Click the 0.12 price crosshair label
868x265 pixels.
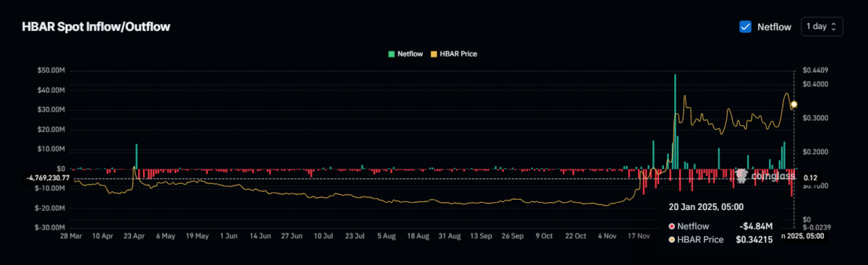pyautogui.click(x=810, y=178)
